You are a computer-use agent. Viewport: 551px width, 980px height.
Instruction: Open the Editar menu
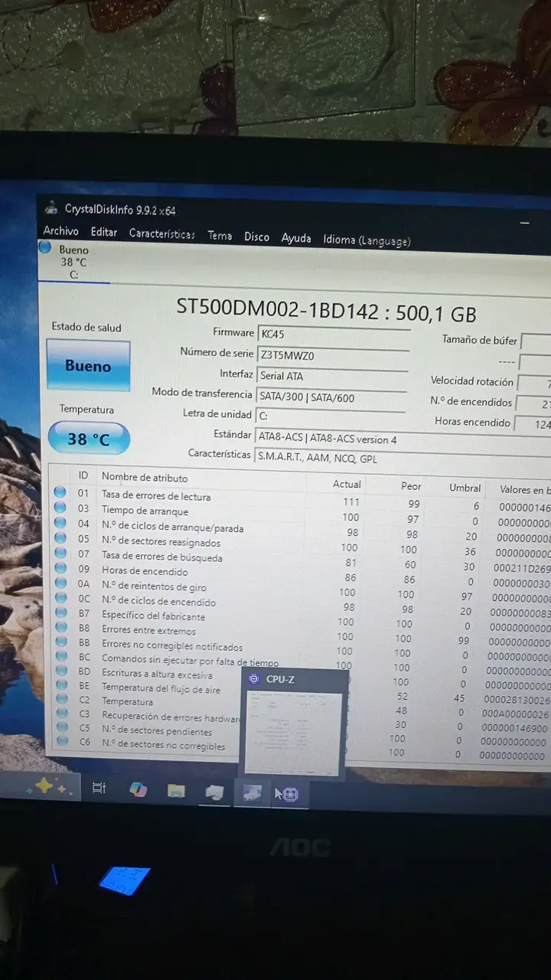104,232
